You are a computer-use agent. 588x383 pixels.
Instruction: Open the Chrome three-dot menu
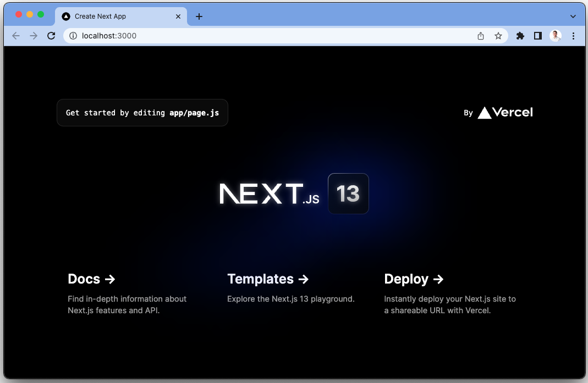[574, 35]
